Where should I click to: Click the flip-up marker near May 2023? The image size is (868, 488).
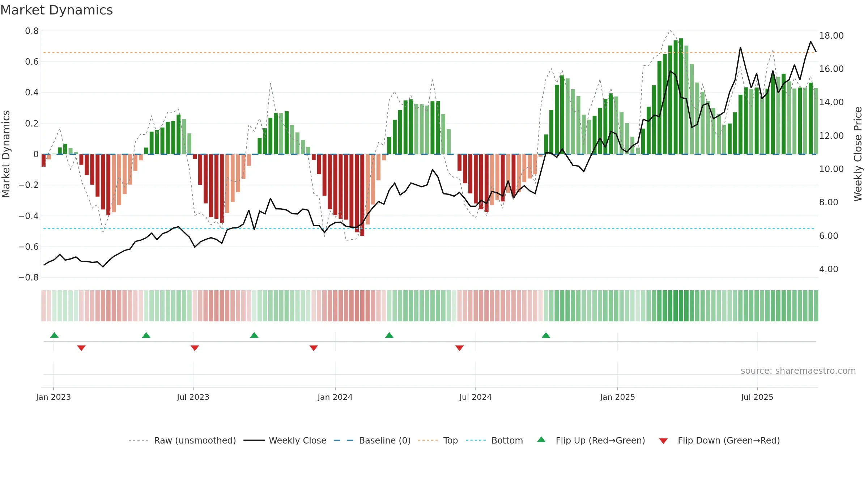pyautogui.click(x=146, y=335)
